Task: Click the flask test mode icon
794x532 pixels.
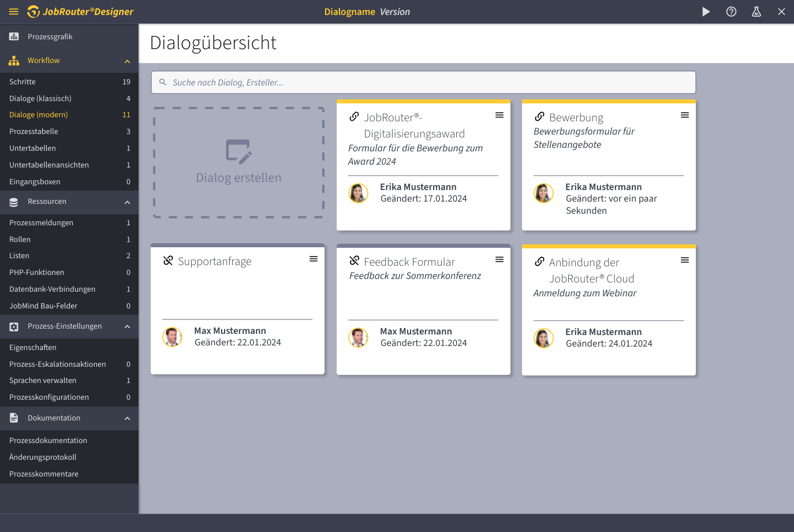Action: 756,12
